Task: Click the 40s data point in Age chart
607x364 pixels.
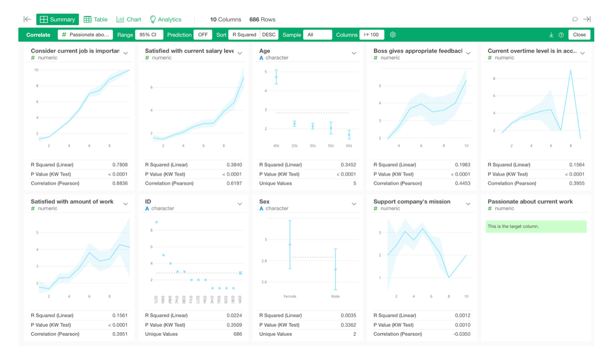Action: (x=276, y=77)
